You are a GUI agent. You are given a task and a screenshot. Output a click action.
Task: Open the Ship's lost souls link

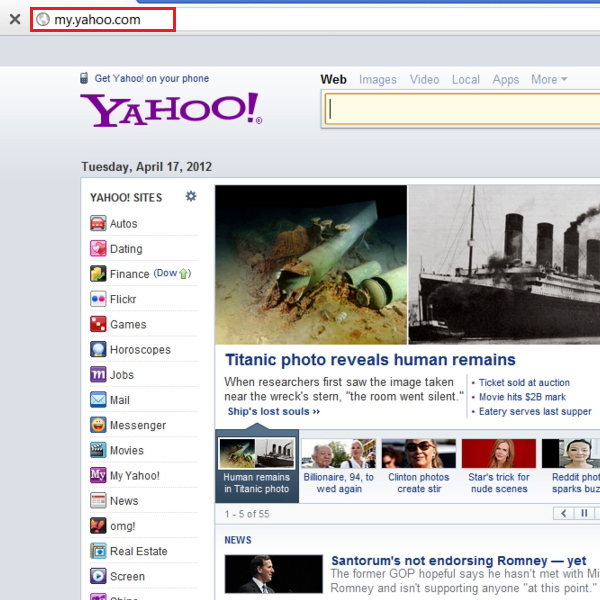pos(274,412)
